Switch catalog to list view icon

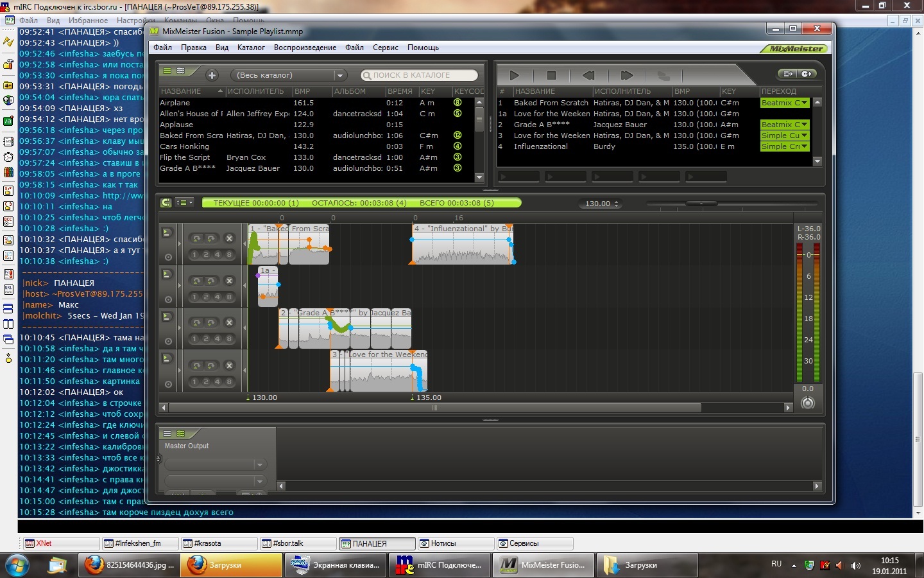167,71
